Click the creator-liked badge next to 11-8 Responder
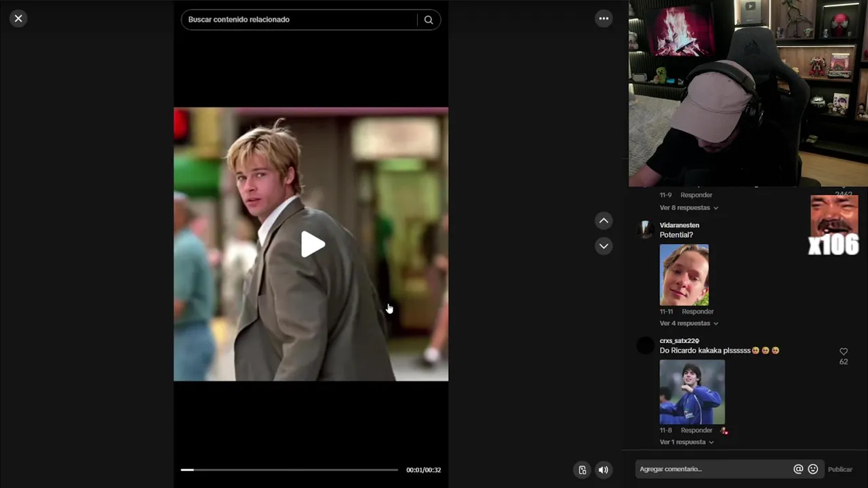The height and width of the screenshot is (488, 868). click(724, 430)
